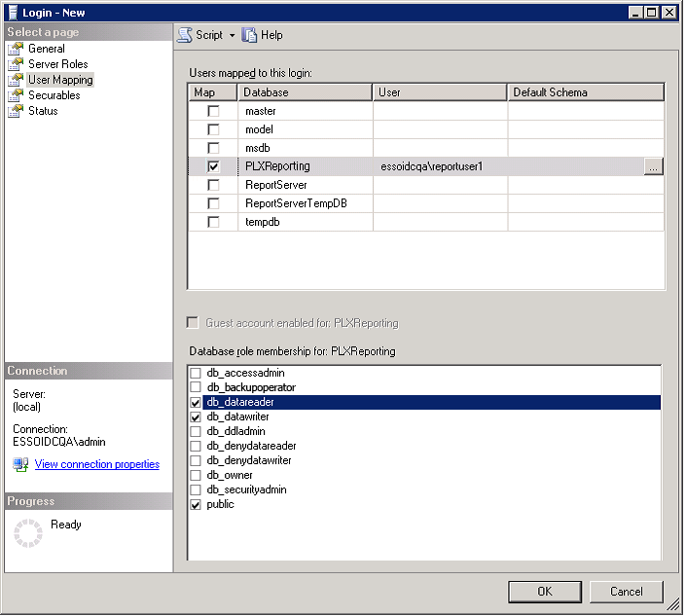This screenshot has height=616, width=686.
Task: Select the Server Roles page
Action: 58,64
